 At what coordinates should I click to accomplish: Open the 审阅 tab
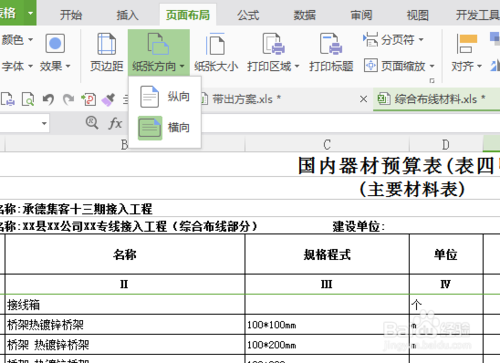pos(361,15)
